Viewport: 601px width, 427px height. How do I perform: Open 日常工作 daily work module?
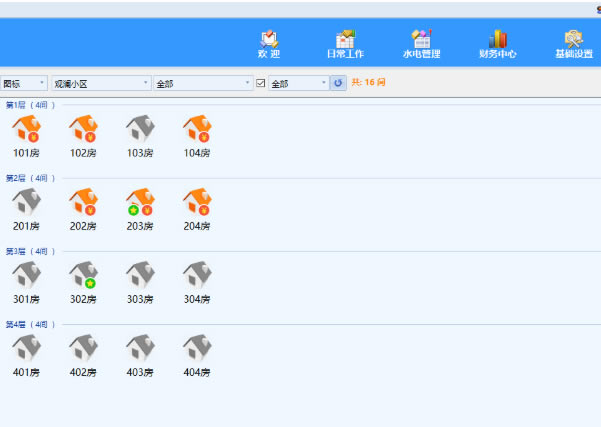pyautogui.click(x=344, y=44)
